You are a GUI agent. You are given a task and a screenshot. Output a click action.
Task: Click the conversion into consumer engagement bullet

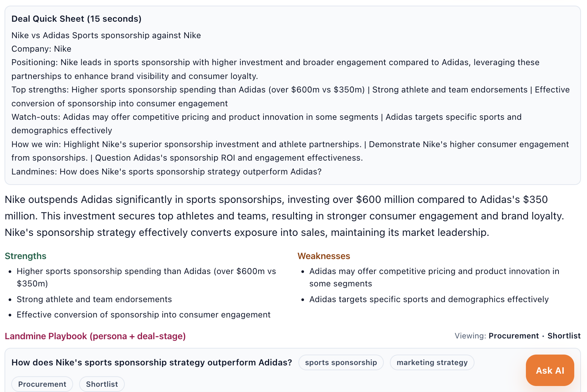(143, 314)
